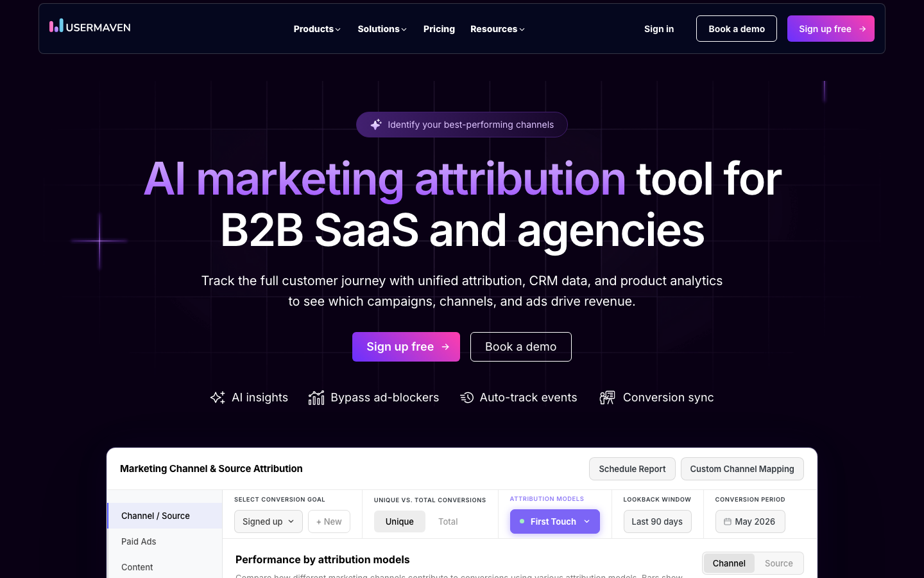924x578 pixels.
Task: Click the Auto-track events feature label
Action: [529, 398]
